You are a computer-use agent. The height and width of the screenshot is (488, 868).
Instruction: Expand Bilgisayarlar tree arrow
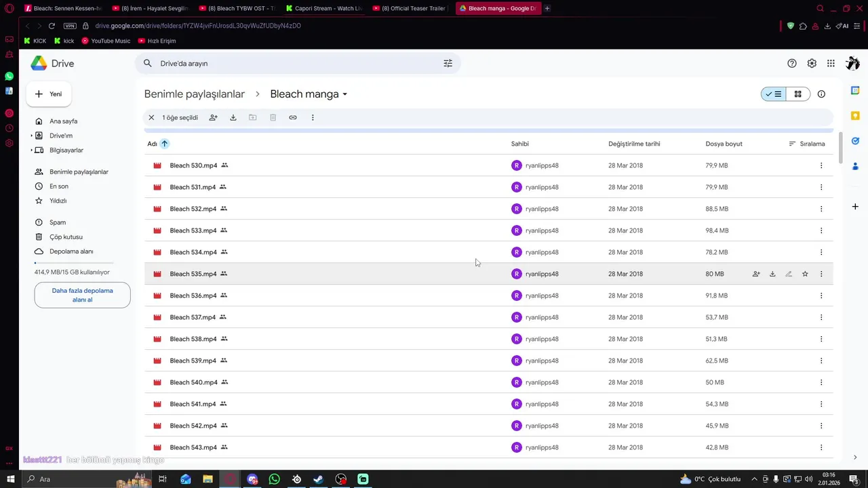(31, 150)
